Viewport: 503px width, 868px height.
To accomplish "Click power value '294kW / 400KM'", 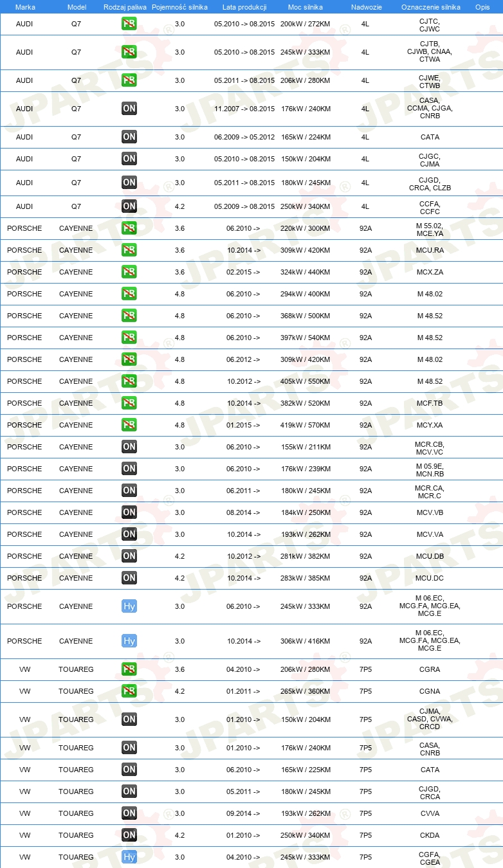I will tap(306, 294).
